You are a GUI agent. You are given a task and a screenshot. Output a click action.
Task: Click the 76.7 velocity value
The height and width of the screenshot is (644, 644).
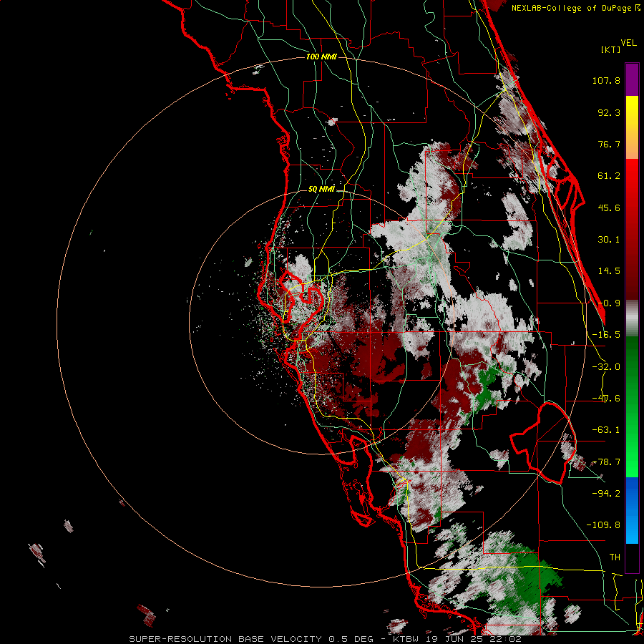(609, 144)
